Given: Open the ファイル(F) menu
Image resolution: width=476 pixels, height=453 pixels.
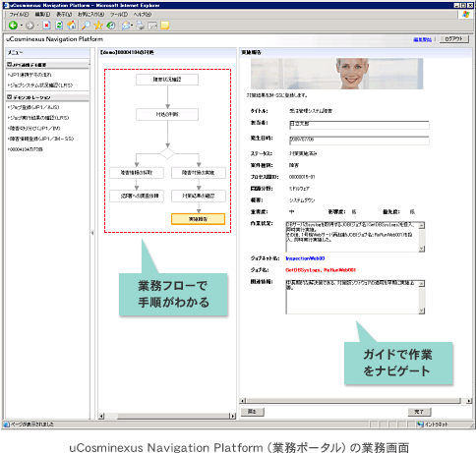Looking at the screenshot, I should (x=19, y=15).
